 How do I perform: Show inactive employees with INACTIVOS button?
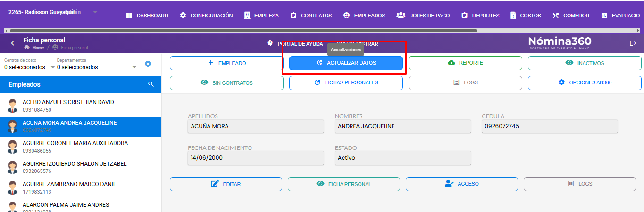pyautogui.click(x=585, y=63)
